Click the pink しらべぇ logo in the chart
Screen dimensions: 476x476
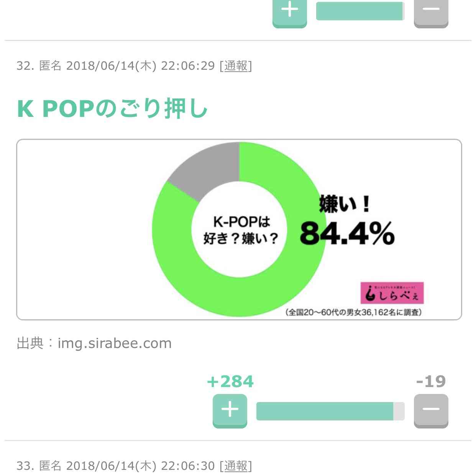[392, 293]
